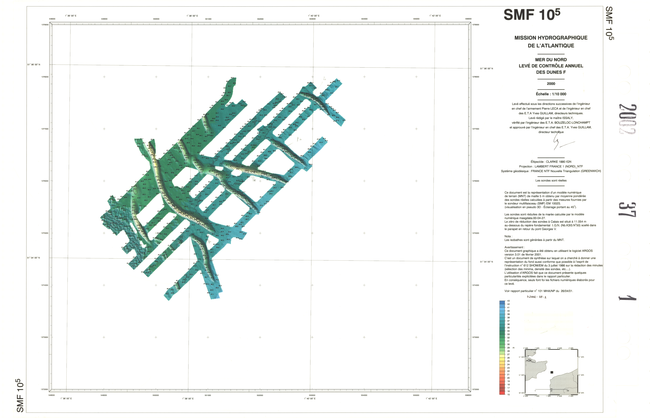Click the stamped 1 digit on margin
This screenshot has width=650, height=418.
pyautogui.click(x=627, y=298)
